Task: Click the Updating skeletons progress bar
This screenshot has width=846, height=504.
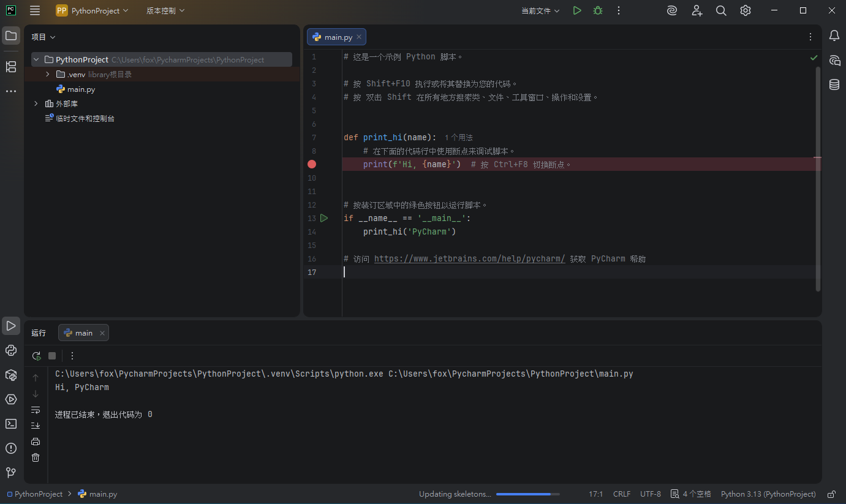Action: tap(527, 494)
